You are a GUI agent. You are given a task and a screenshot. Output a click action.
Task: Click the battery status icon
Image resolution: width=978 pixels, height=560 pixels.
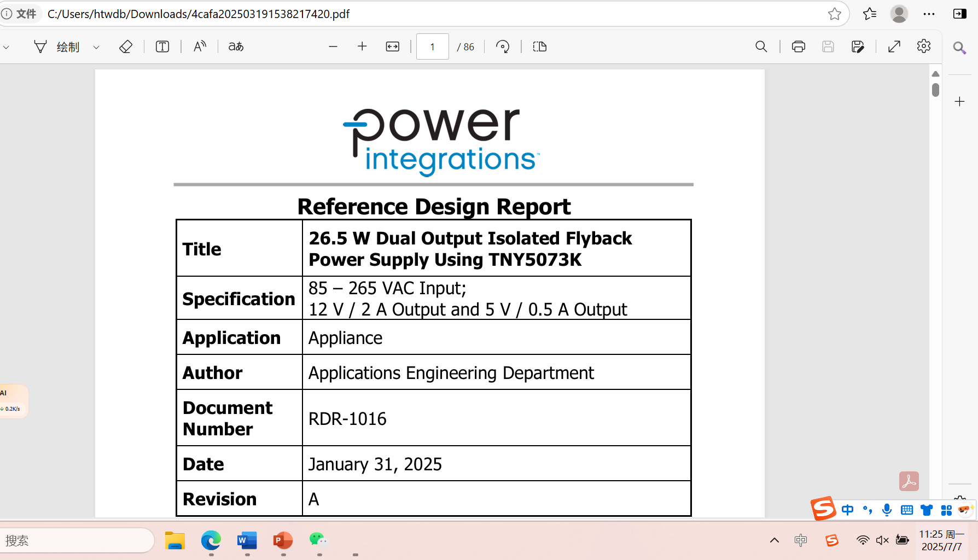903,540
